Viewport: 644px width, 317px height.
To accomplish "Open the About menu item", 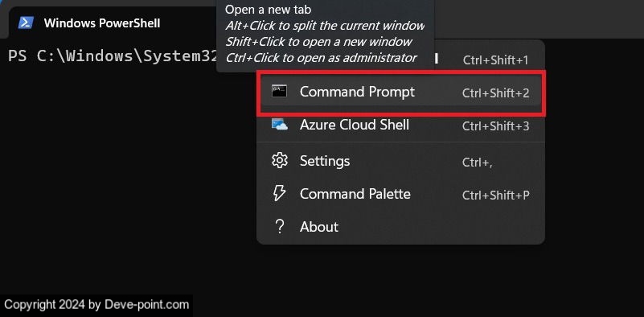I will (x=400, y=227).
